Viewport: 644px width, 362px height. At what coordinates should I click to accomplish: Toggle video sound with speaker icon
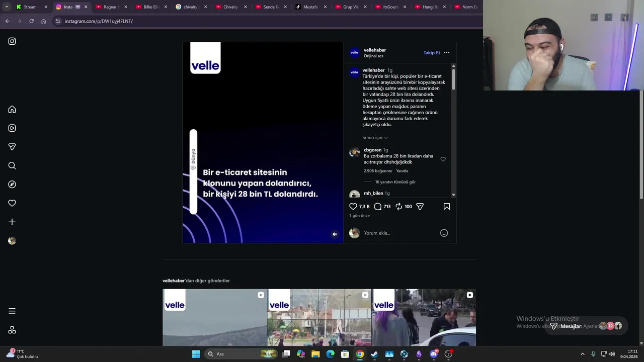(335, 234)
